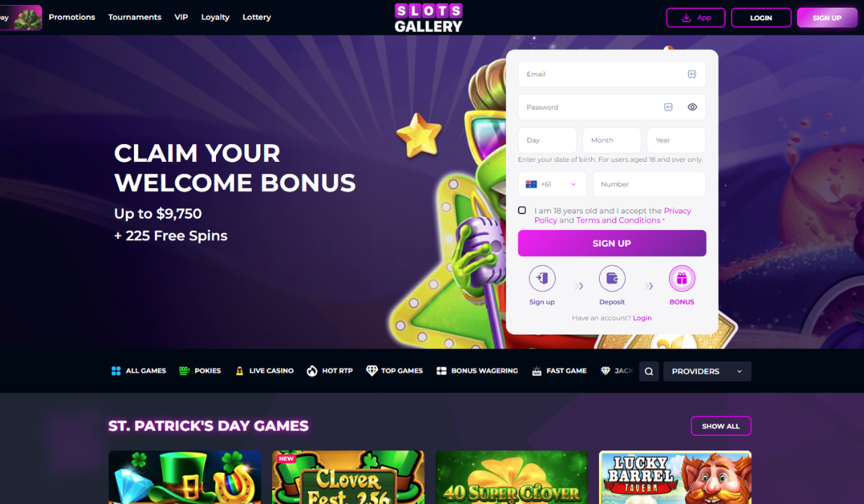Click the autofill icon in Email field
The width and height of the screenshot is (864, 504).
click(692, 74)
